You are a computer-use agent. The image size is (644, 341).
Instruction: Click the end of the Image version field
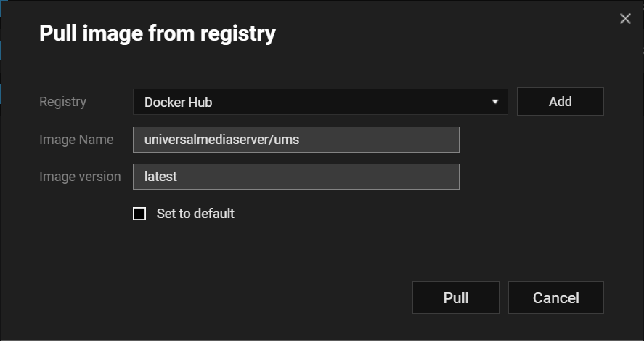[450, 177]
